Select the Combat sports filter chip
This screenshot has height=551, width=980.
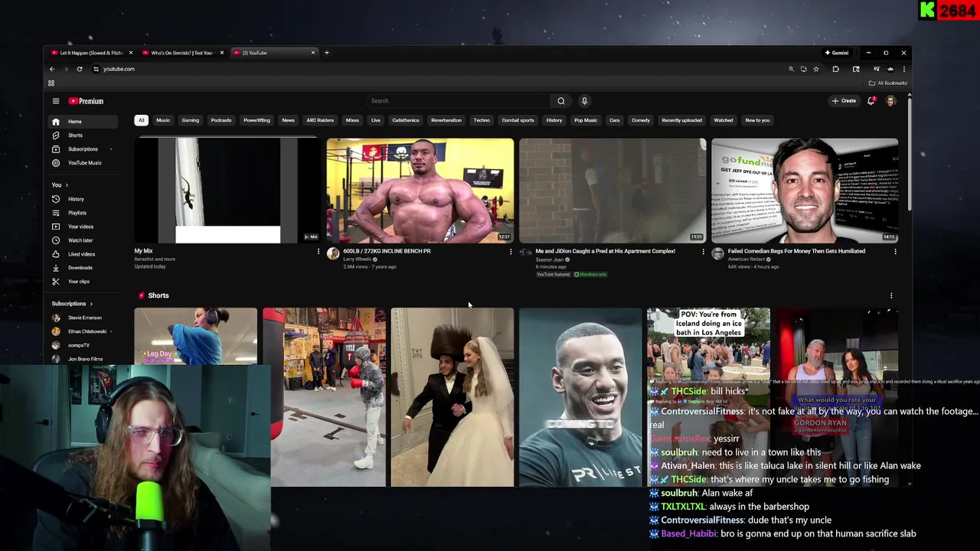[518, 120]
